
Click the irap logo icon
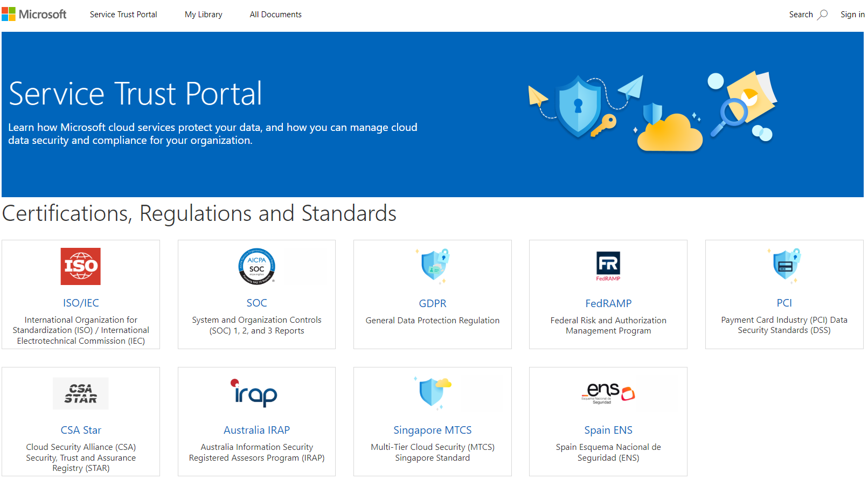[x=256, y=393]
